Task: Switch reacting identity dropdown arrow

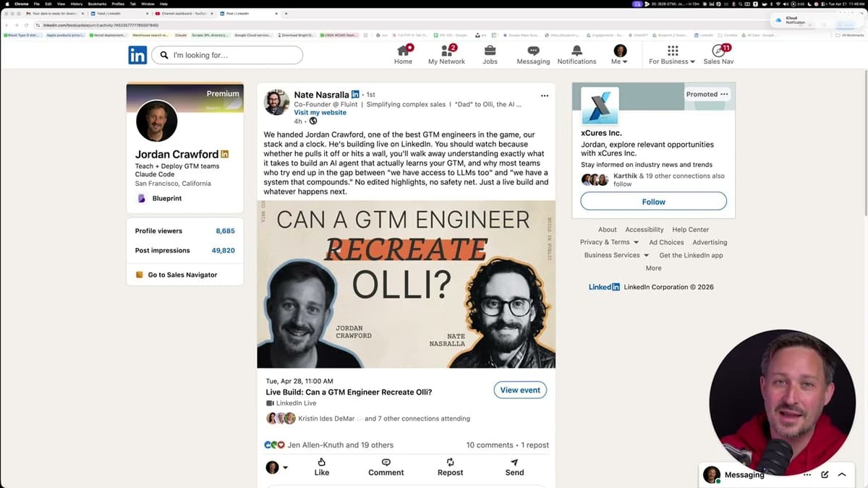Action: (x=285, y=468)
